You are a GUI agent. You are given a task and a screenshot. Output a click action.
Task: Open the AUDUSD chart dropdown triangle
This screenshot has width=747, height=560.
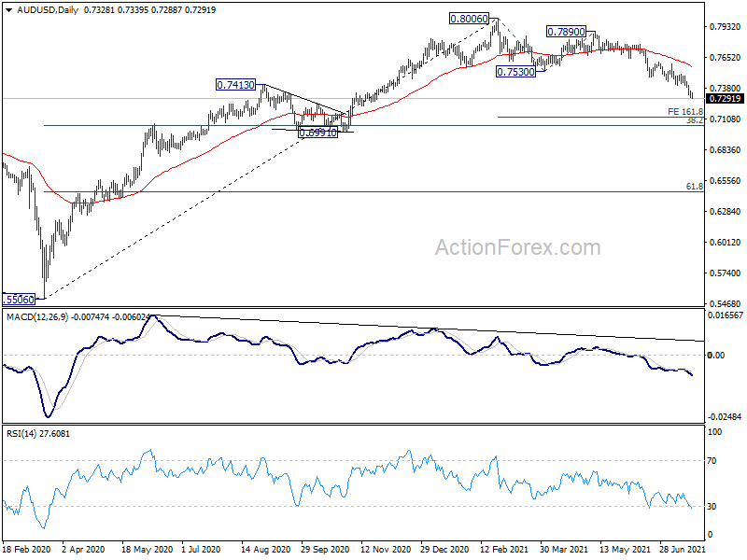coord(8,10)
